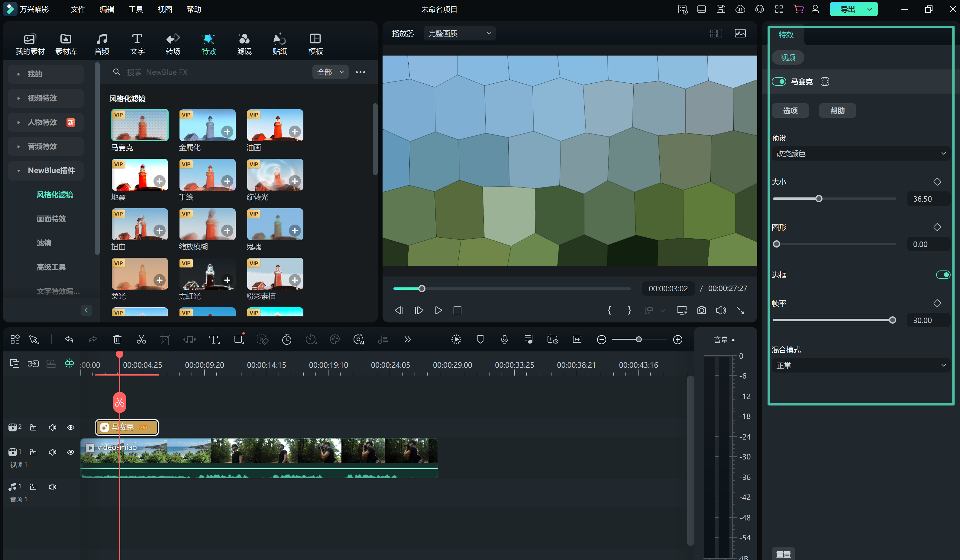Open the 文件 menu

pos(77,9)
